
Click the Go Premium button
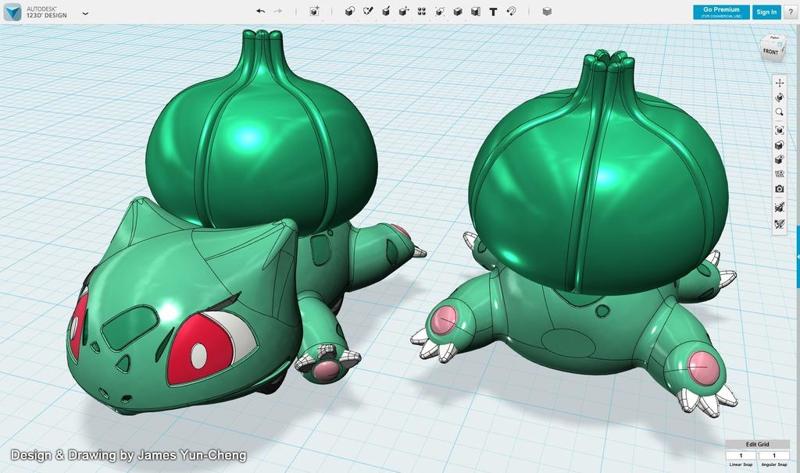tap(721, 12)
